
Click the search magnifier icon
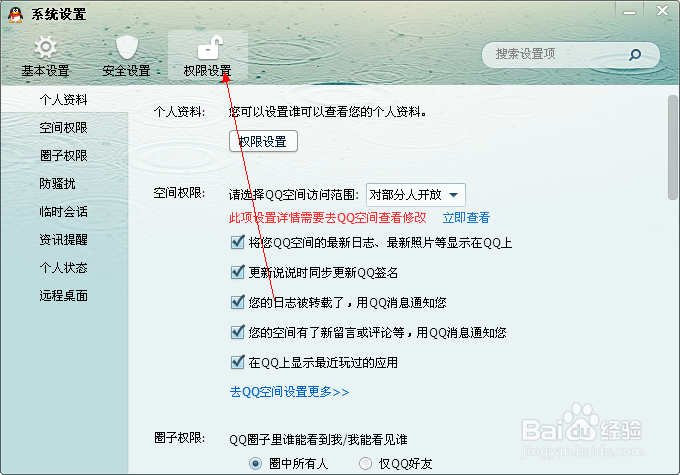click(635, 55)
